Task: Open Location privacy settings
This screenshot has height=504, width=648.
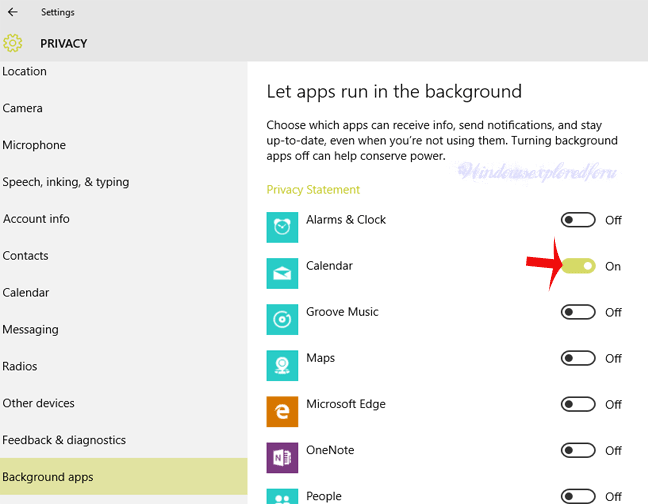Action: tap(124, 71)
